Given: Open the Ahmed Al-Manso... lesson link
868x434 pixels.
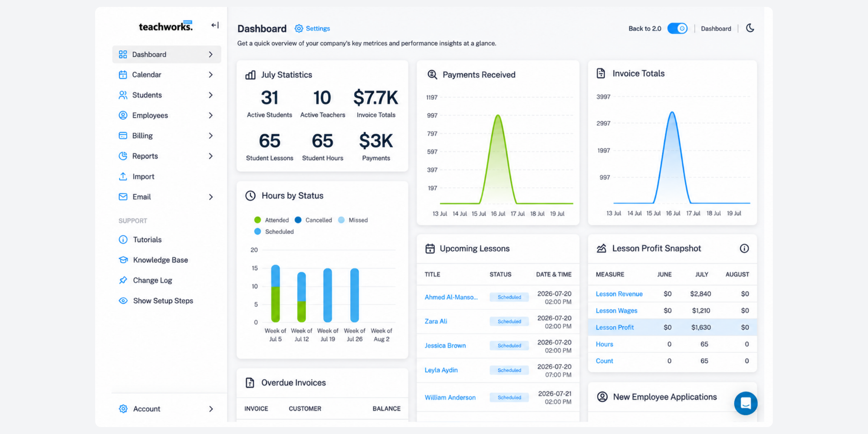Looking at the screenshot, I should tap(451, 297).
